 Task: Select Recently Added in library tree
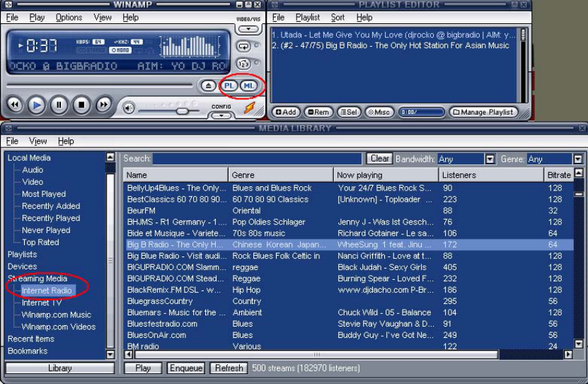(51, 205)
